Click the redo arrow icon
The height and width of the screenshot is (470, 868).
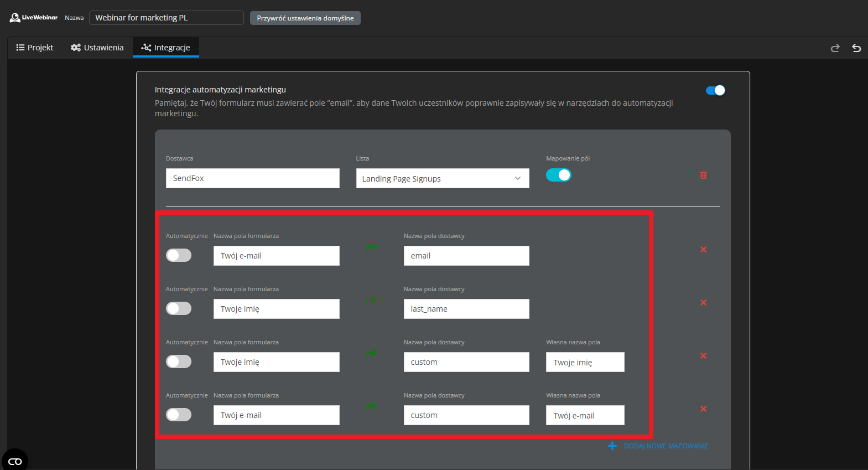835,48
